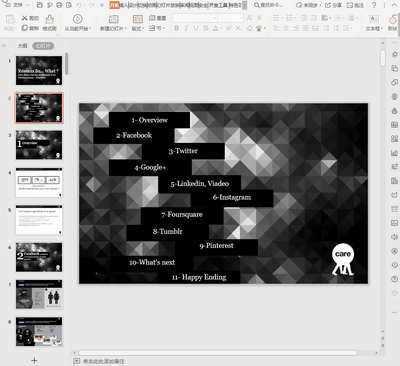Click the New Slide icon
This screenshot has width=400, height=366.
click(113, 19)
